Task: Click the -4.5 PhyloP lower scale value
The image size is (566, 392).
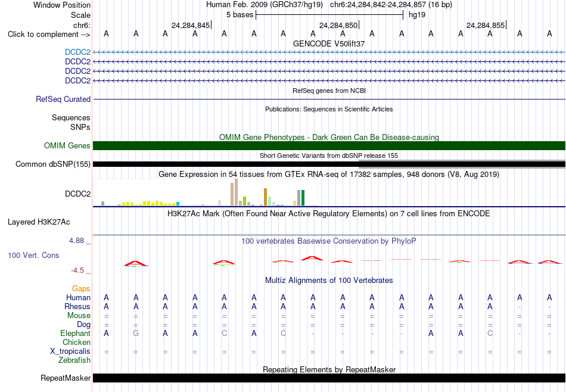Action: [77, 270]
